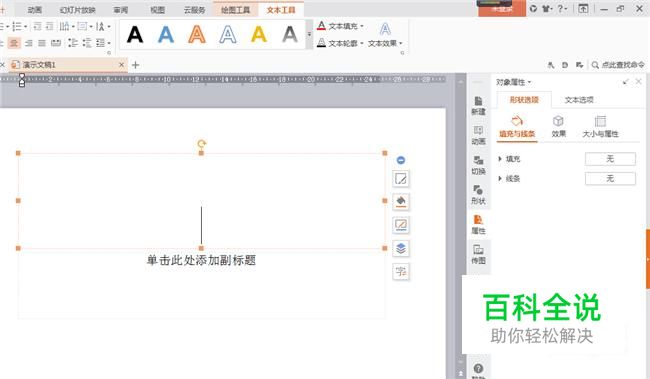Click the 点此查找命令 search box
The height and width of the screenshot is (379, 650).
pyautogui.click(x=618, y=65)
